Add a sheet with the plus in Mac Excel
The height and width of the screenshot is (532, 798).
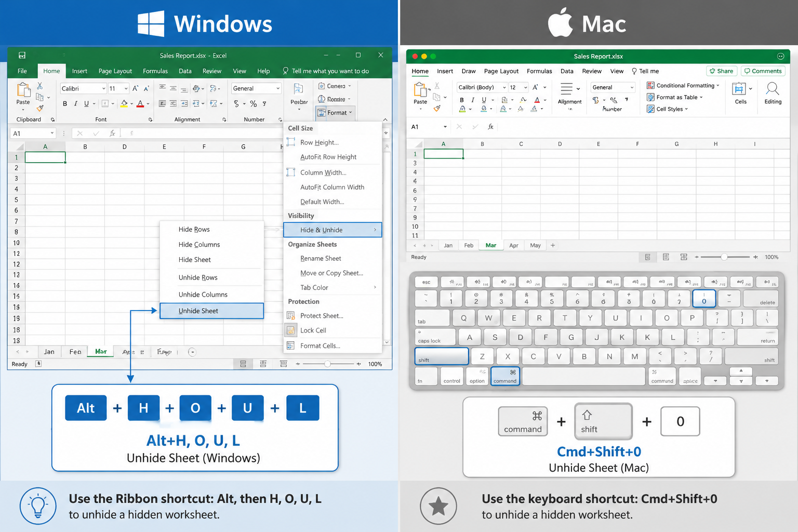click(553, 245)
